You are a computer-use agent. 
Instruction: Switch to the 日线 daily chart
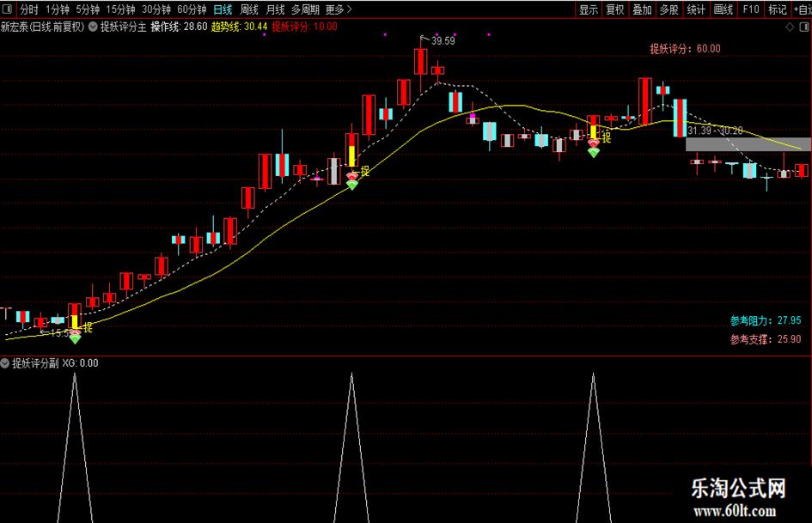point(223,9)
